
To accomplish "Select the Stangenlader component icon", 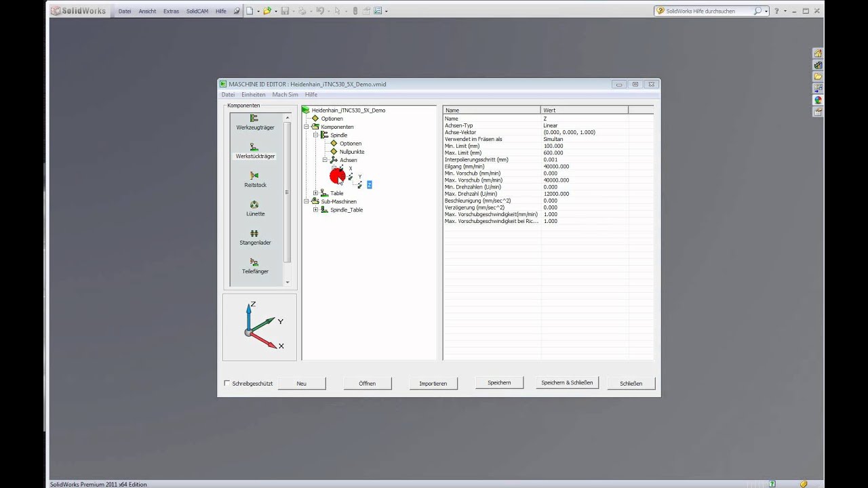I will 254,233.
